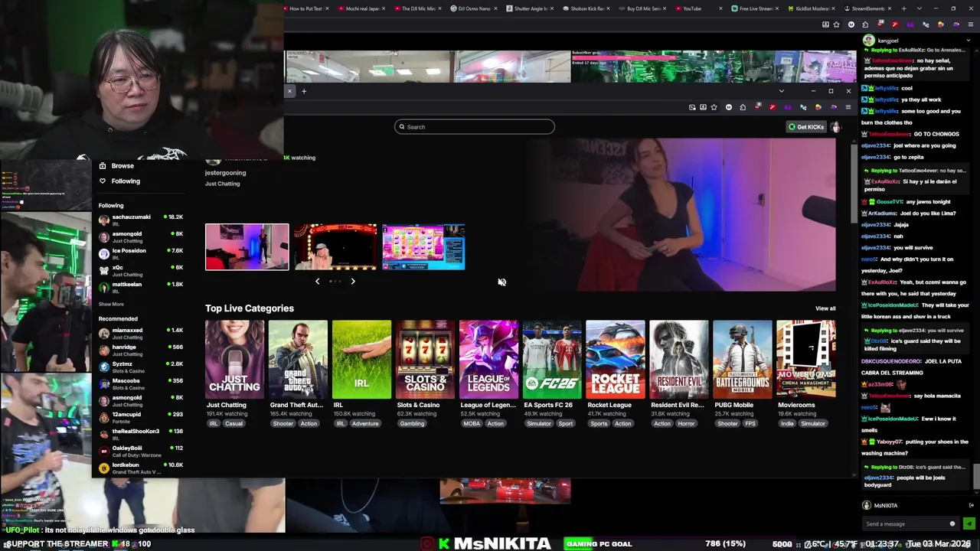Open new tab in outer browser tab strip

[x=903, y=8]
